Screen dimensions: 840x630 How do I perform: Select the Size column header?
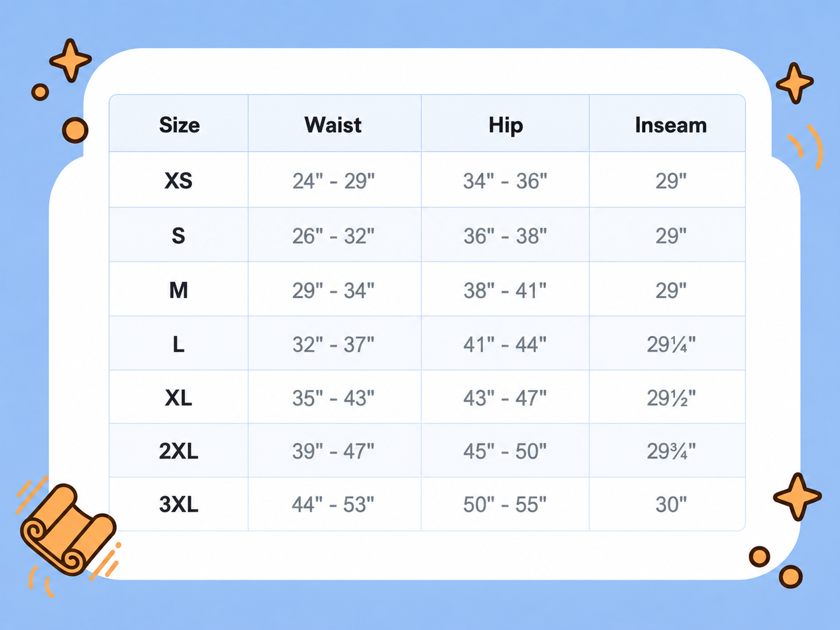point(179,125)
